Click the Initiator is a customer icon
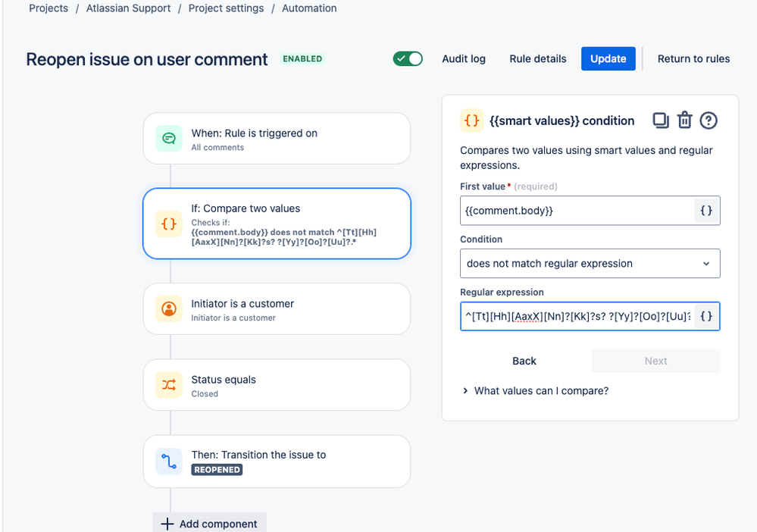 click(169, 309)
